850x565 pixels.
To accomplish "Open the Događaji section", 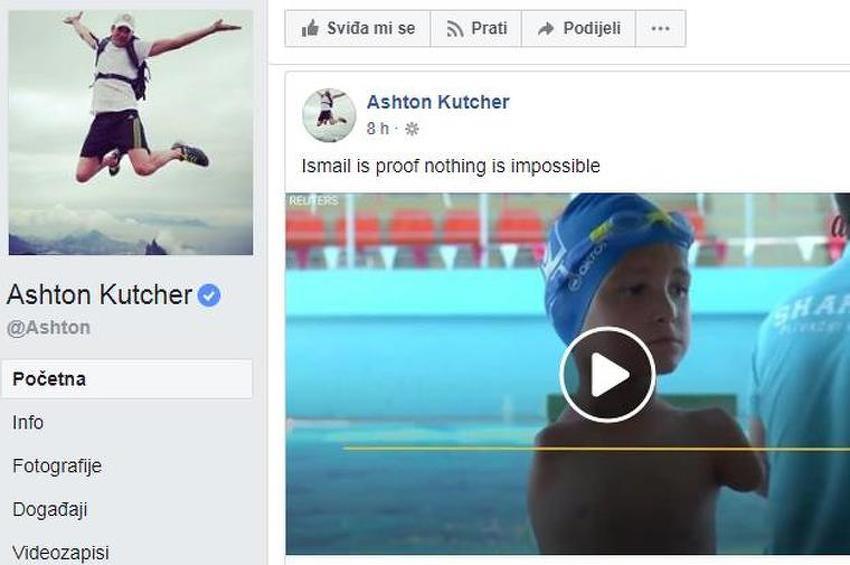I will (50, 510).
